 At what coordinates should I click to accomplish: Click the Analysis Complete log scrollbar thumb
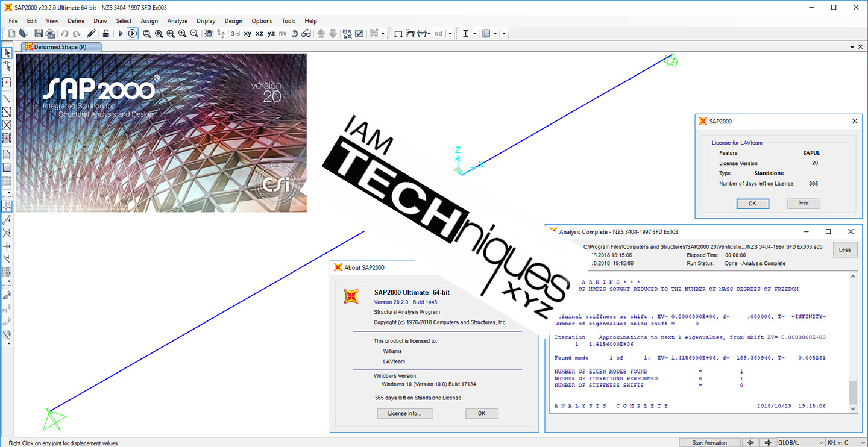[x=852, y=392]
